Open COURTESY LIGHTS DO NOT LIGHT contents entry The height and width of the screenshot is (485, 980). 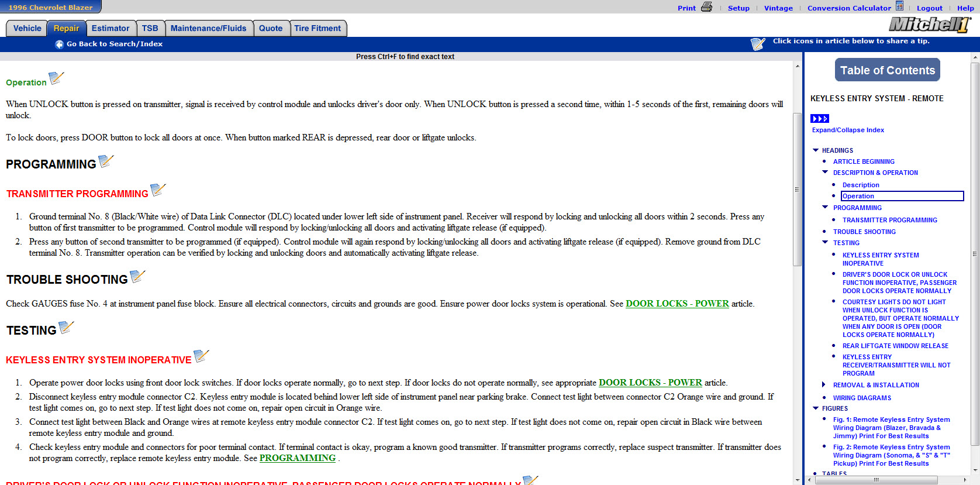(900, 318)
